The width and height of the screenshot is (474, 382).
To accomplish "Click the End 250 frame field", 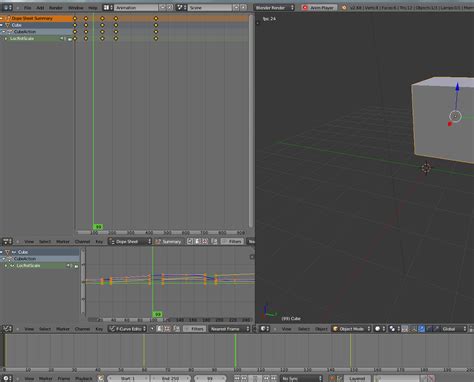I will (x=171, y=378).
